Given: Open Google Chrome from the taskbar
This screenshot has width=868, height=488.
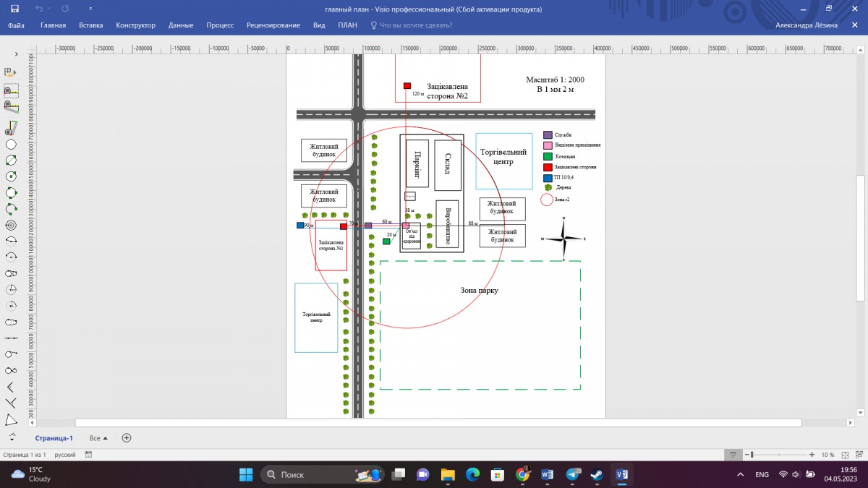Looking at the screenshot, I should [x=522, y=475].
